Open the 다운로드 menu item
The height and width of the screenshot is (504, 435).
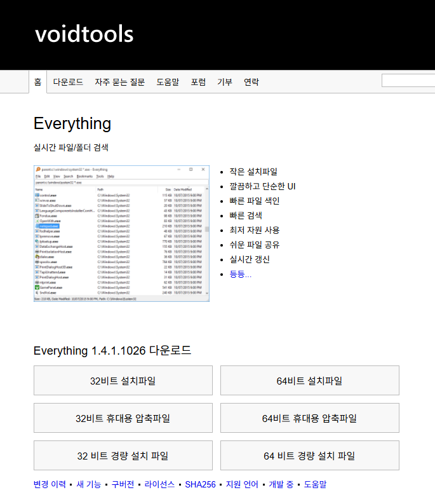(68, 82)
